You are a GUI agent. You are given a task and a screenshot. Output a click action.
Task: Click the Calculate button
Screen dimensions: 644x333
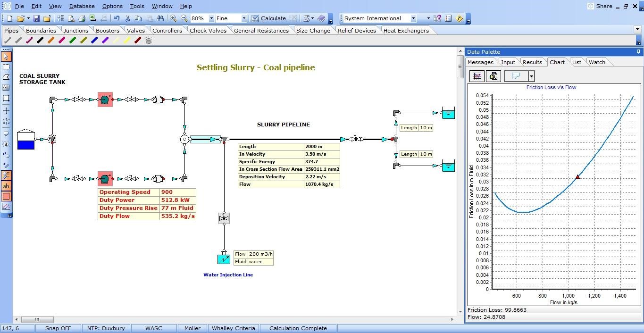coord(273,18)
